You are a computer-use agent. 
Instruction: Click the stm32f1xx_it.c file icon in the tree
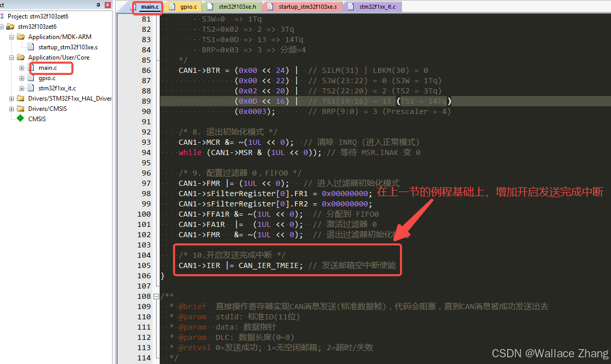pos(31,88)
